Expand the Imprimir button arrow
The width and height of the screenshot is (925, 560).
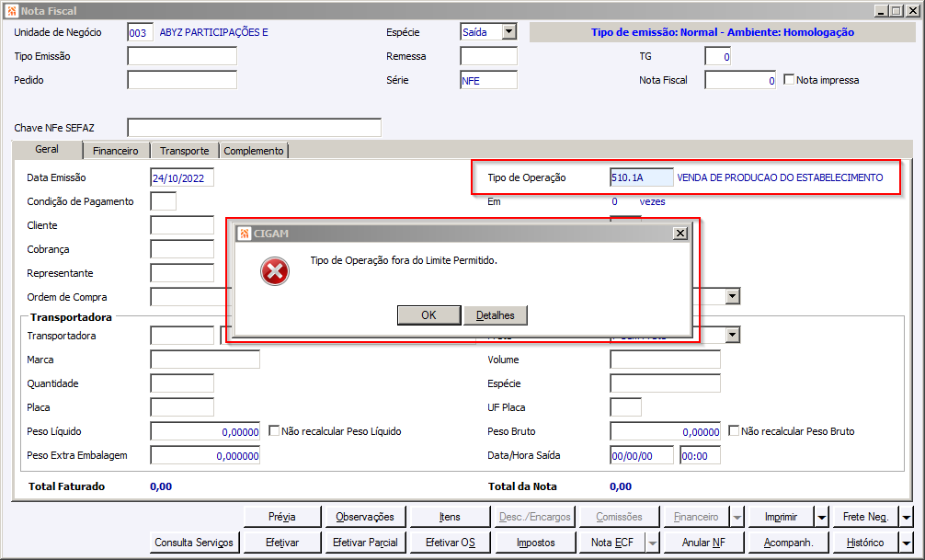tap(822, 517)
